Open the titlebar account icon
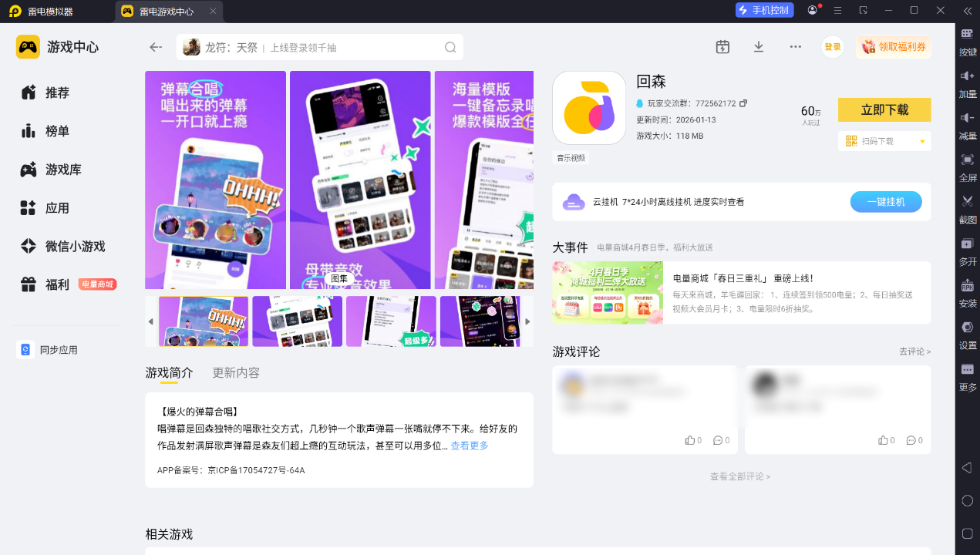 point(813,10)
